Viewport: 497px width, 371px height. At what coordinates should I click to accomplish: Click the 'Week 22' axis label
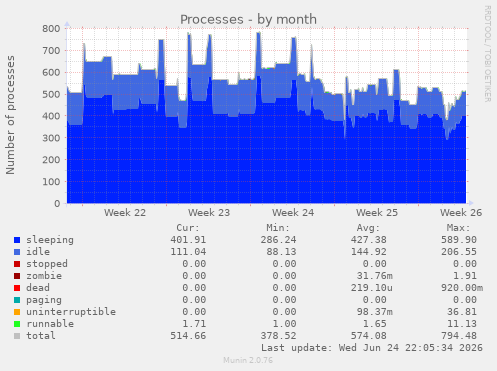coord(125,213)
